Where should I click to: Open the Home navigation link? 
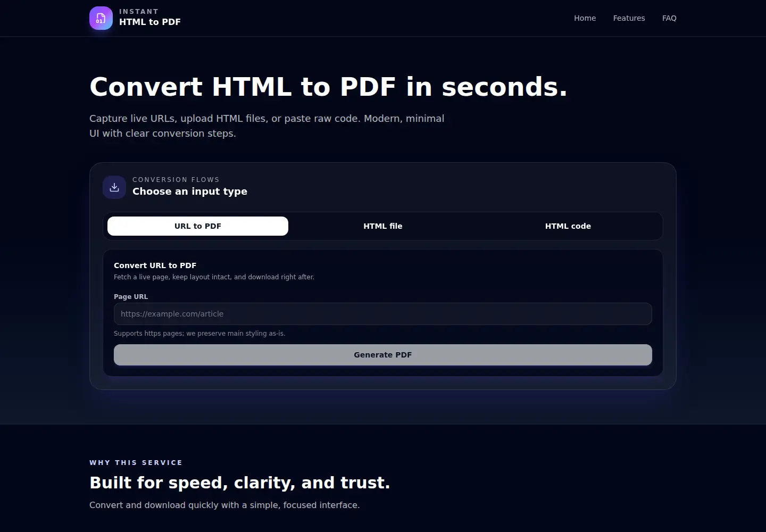coord(585,18)
